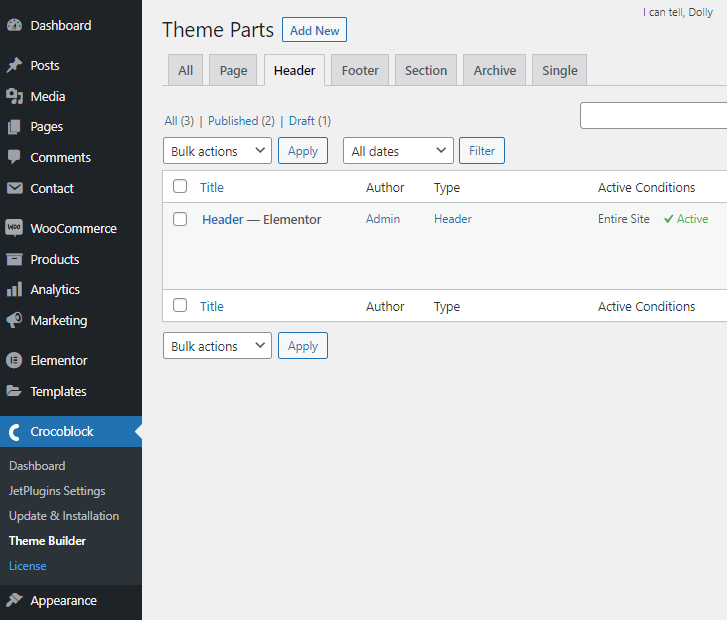Open the top Bulk actions dropdown
Image resolution: width=727 pixels, height=620 pixels.
217,151
